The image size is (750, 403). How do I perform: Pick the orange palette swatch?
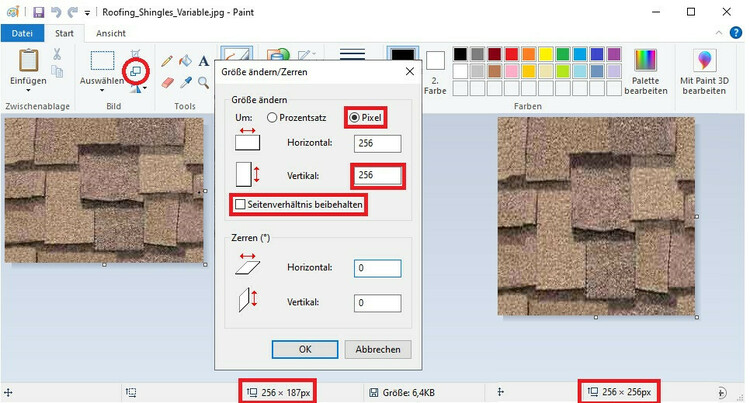[529, 54]
